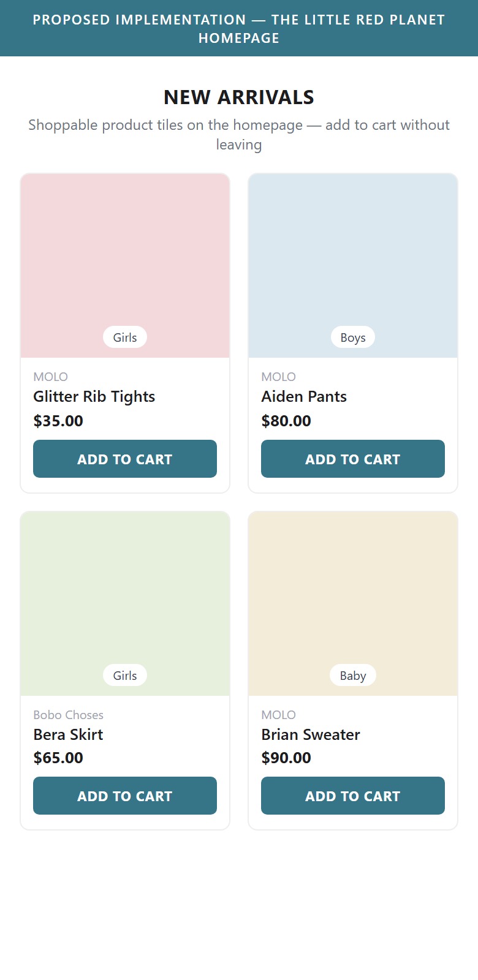Click the Proposed Implementation header banner
478x980 pixels.
click(239, 28)
